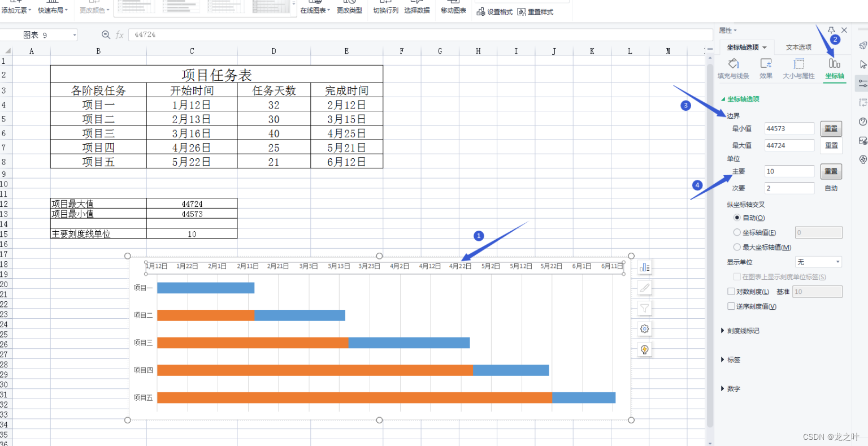Reset the 最小值 with its 重置 button
The width and height of the screenshot is (868, 446).
click(831, 129)
